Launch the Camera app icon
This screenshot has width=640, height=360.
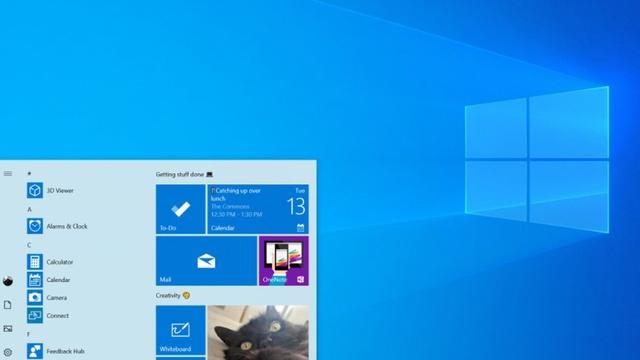pos(35,298)
